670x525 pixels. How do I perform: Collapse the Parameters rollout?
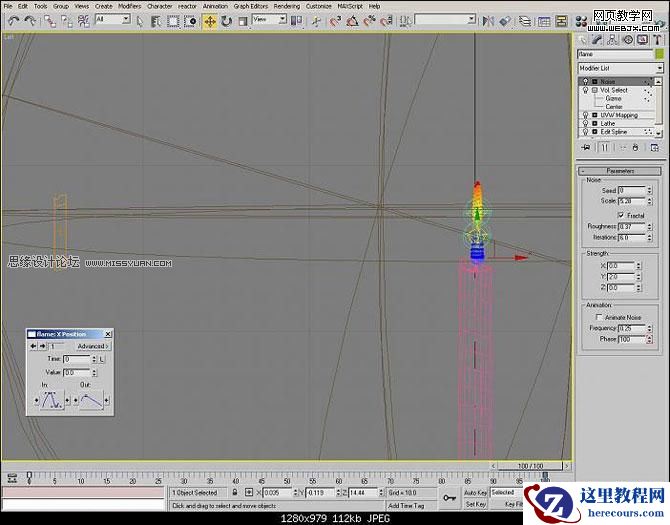pyautogui.click(x=620, y=171)
